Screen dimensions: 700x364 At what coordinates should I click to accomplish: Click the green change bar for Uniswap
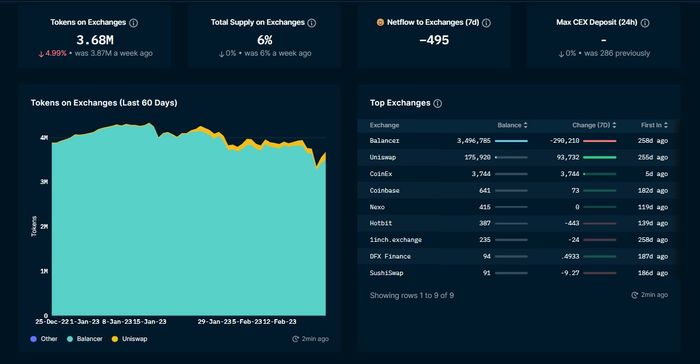(x=600, y=157)
